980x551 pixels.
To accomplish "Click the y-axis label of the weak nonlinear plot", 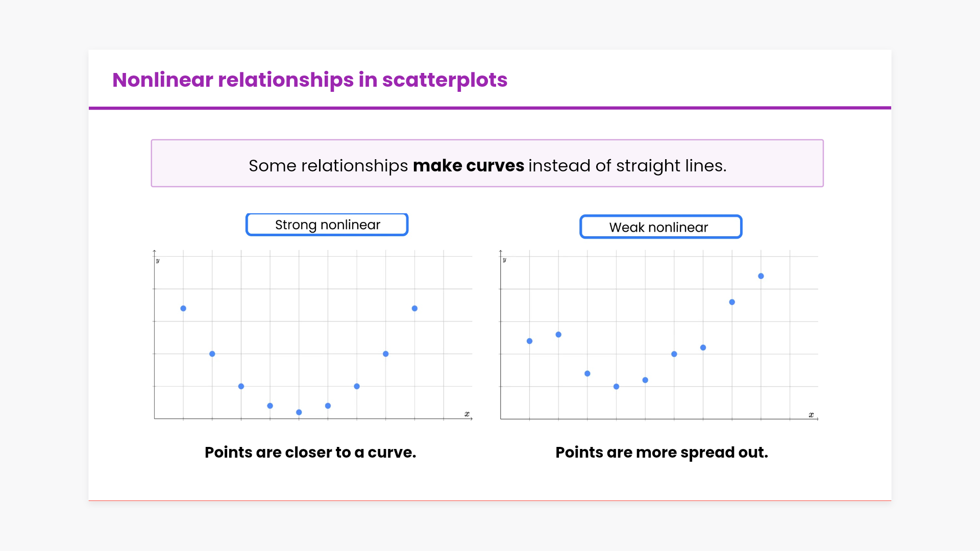I will (x=504, y=260).
